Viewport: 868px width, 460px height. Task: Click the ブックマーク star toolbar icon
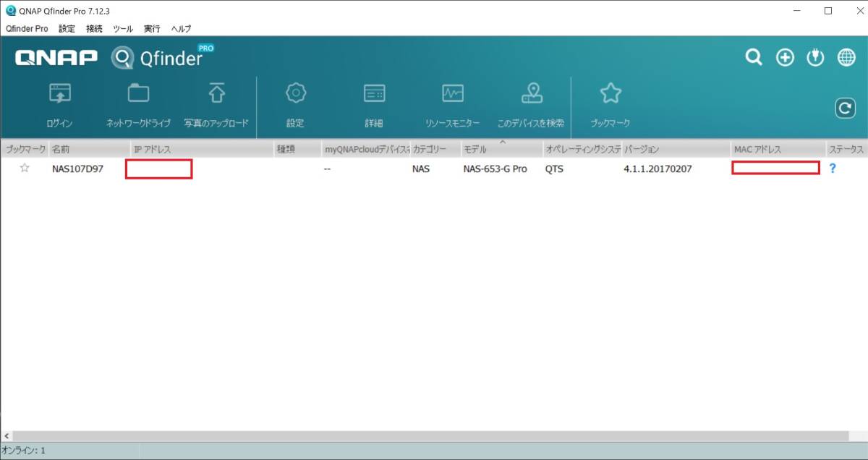click(x=610, y=93)
